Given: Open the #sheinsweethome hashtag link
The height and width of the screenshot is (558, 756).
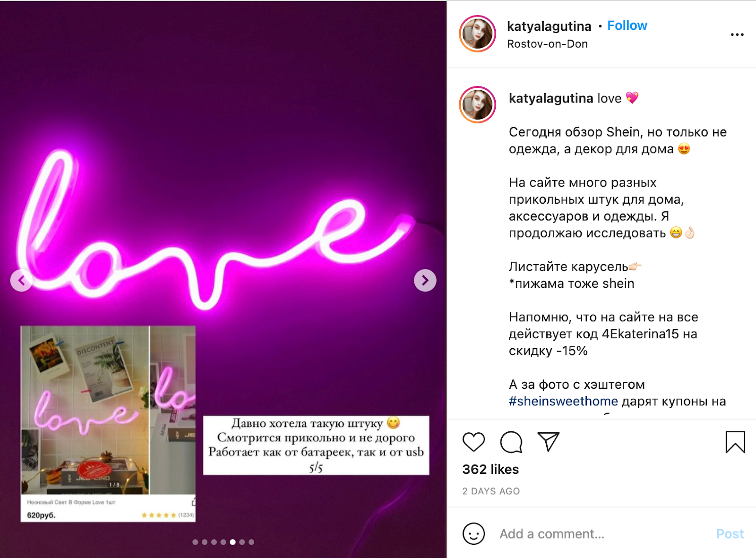Looking at the screenshot, I should [x=563, y=401].
